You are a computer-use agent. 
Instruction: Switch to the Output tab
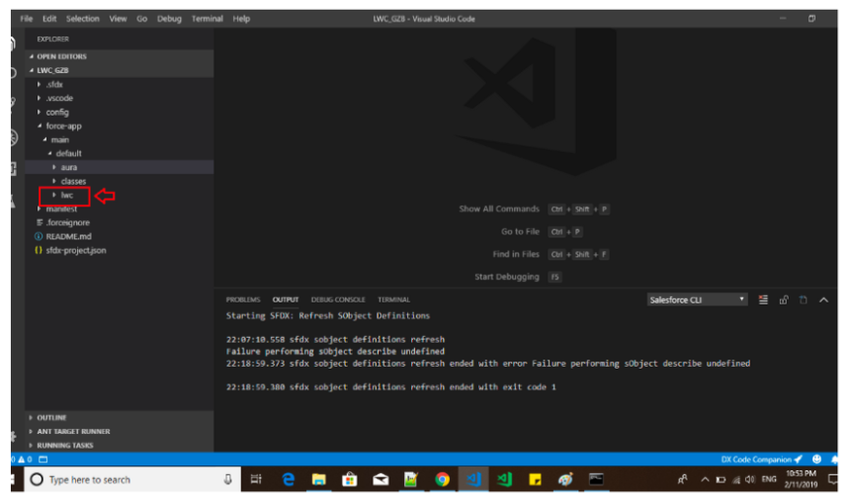click(x=285, y=299)
